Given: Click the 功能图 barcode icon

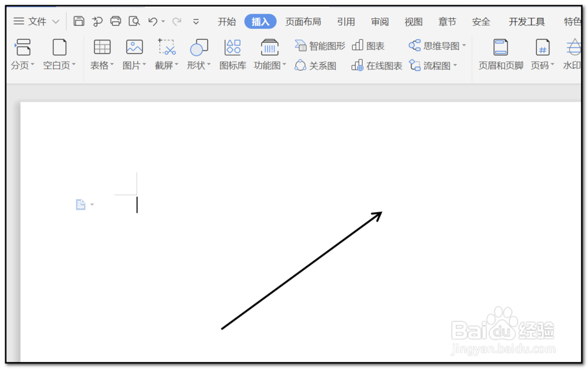Looking at the screenshot, I should tap(269, 47).
